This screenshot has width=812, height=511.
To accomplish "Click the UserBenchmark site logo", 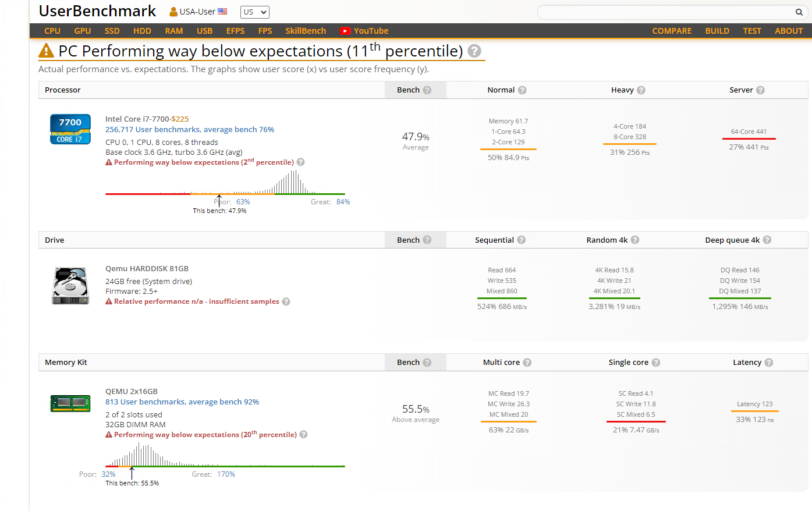I will tap(97, 11).
